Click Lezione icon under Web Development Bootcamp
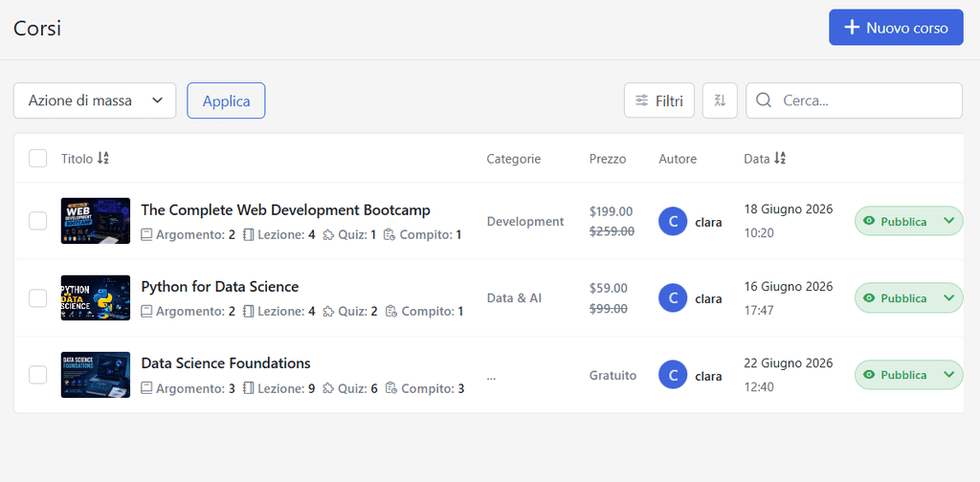Viewport: 980px width, 482px height. pos(248,234)
